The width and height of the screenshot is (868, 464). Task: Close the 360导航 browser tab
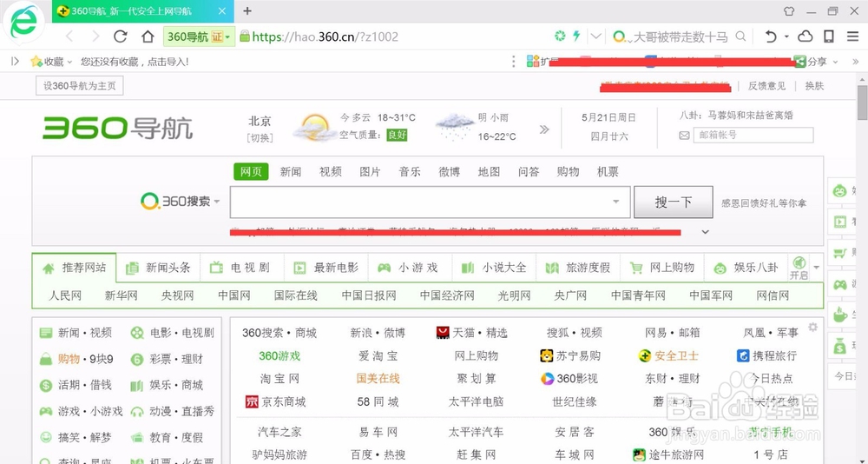click(x=222, y=11)
